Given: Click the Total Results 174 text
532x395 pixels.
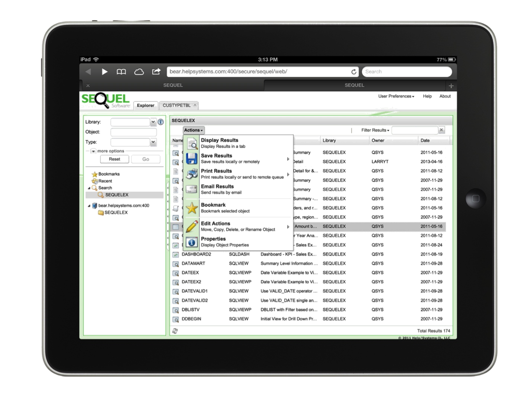Looking at the screenshot, I should 433,331.
